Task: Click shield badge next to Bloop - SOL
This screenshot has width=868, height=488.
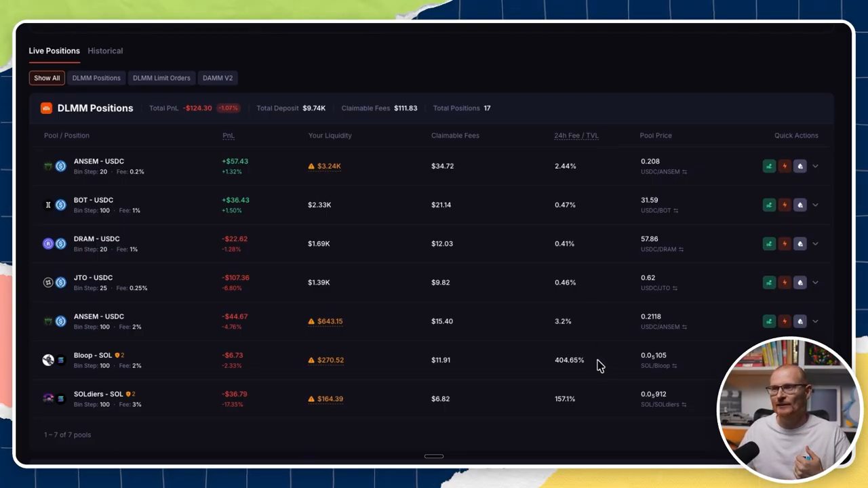Action: (117, 355)
